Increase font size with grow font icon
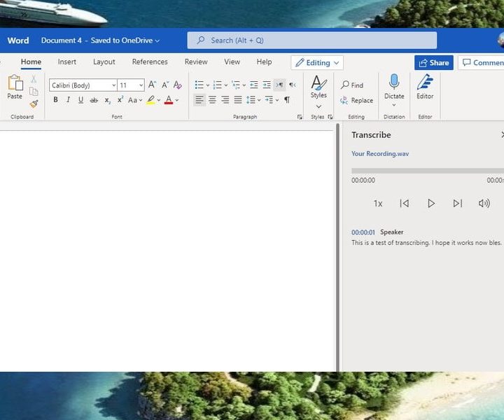The height and width of the screenshot is (420, 504). [x=152, y=85]
